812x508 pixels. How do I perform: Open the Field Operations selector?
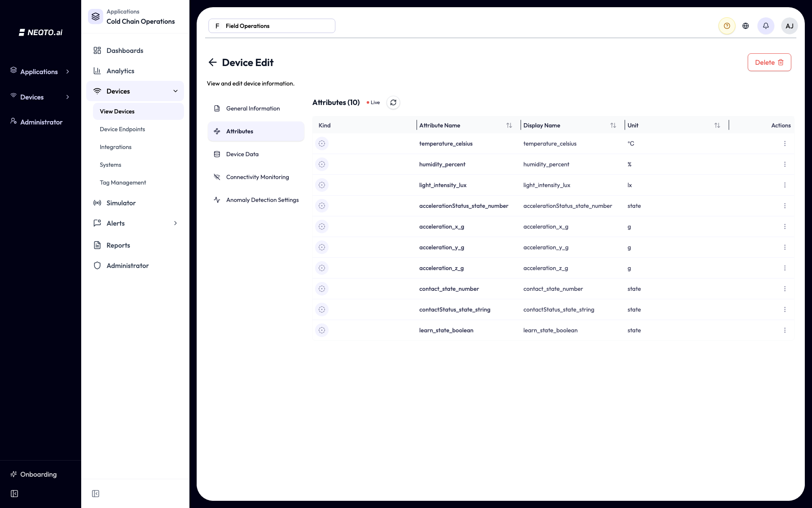(272, 26)
